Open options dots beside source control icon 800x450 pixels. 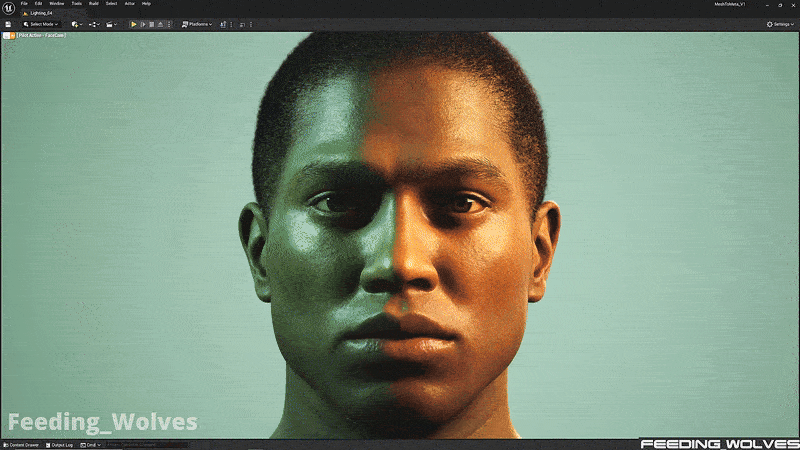(232, 24)
